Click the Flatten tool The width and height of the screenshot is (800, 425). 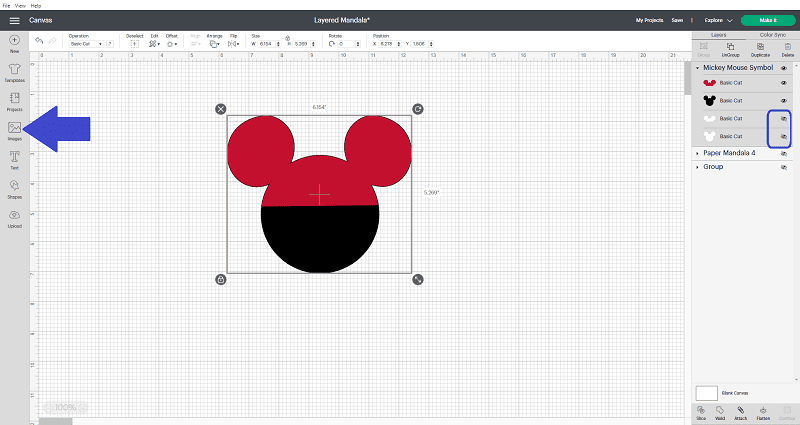pos(763,413)
